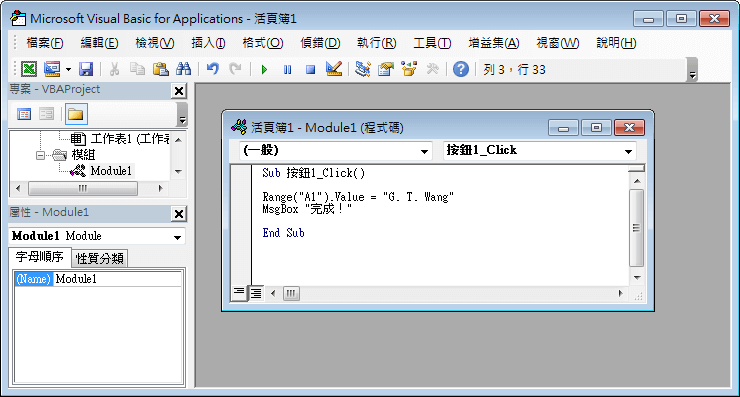Close the 屬性 - Module1 panel

179,214
